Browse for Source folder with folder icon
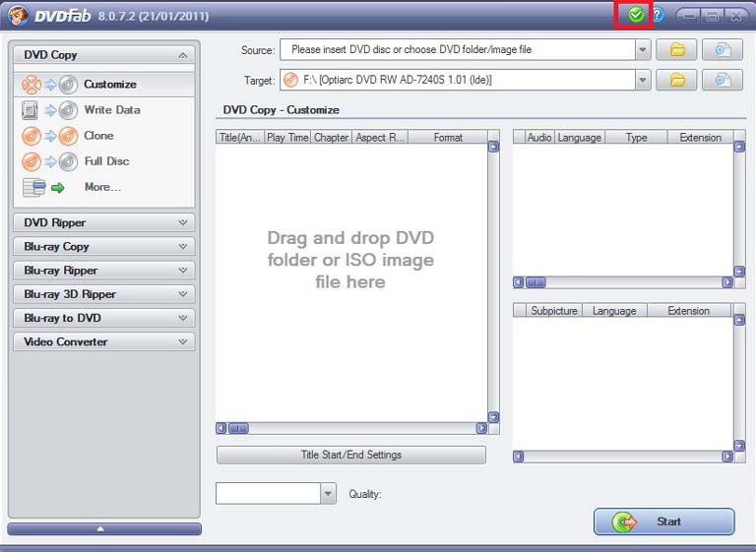The width and height of the screenshot is (756, 552). click(676, 49)
